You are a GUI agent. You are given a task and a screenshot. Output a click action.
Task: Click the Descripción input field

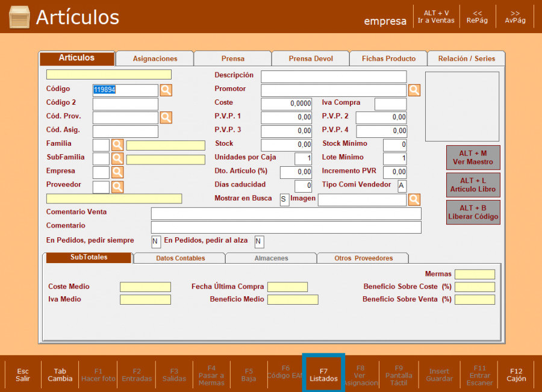334,76
